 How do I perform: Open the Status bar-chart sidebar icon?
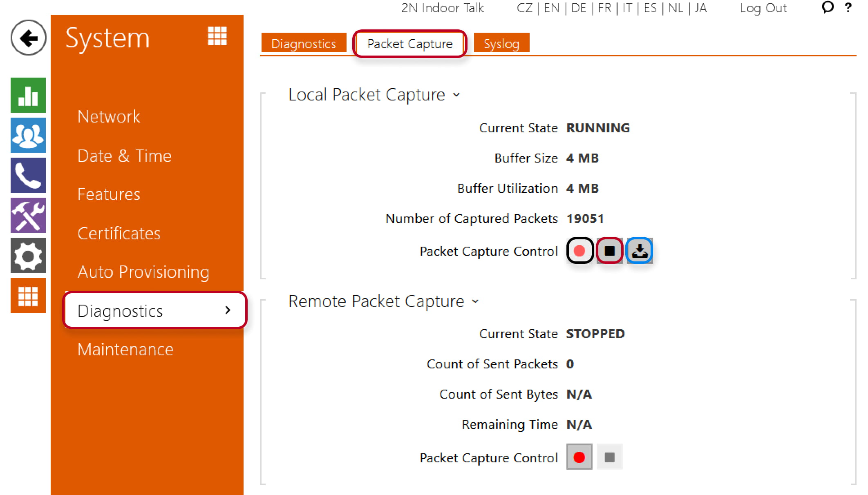pyautogui.click(x=28, y=95)
